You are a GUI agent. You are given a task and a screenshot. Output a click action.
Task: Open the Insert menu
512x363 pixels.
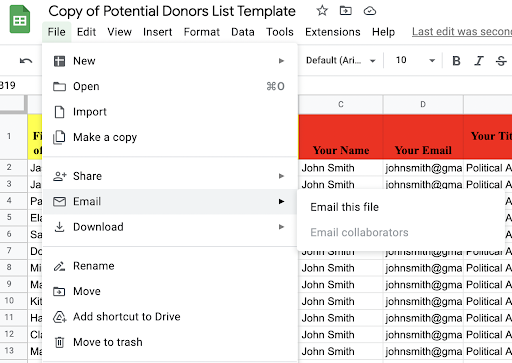click(x=157, y=32)
